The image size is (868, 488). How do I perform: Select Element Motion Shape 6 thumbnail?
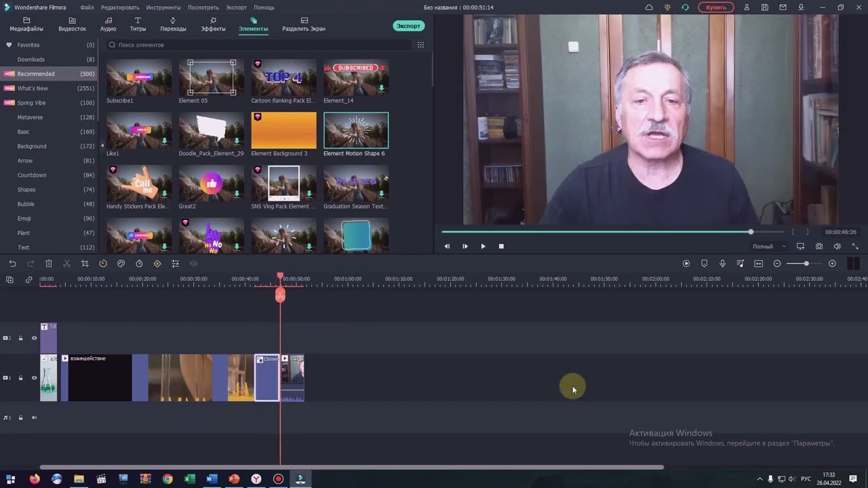pos(356,130)
